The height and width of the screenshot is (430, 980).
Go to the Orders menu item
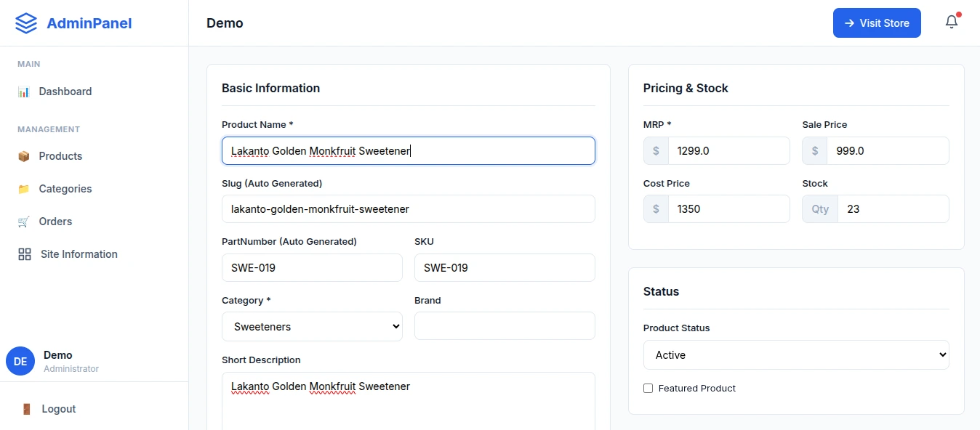(x=55, y=222)
